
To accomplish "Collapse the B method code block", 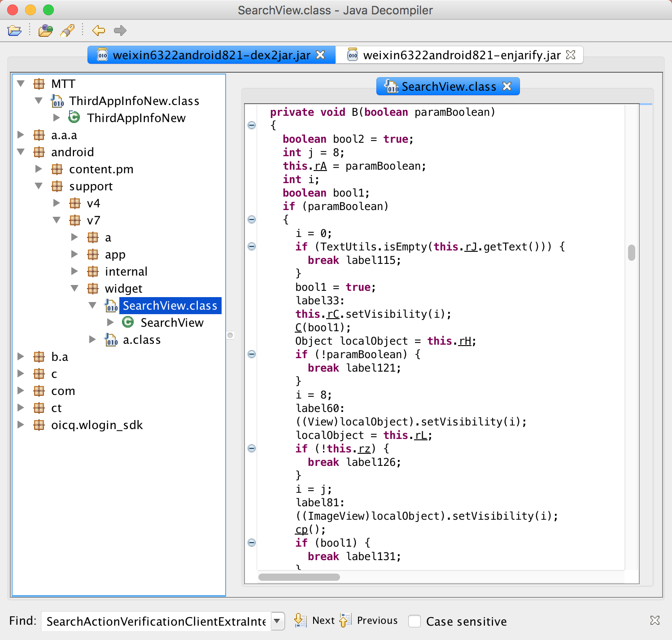I will [252, 125].
